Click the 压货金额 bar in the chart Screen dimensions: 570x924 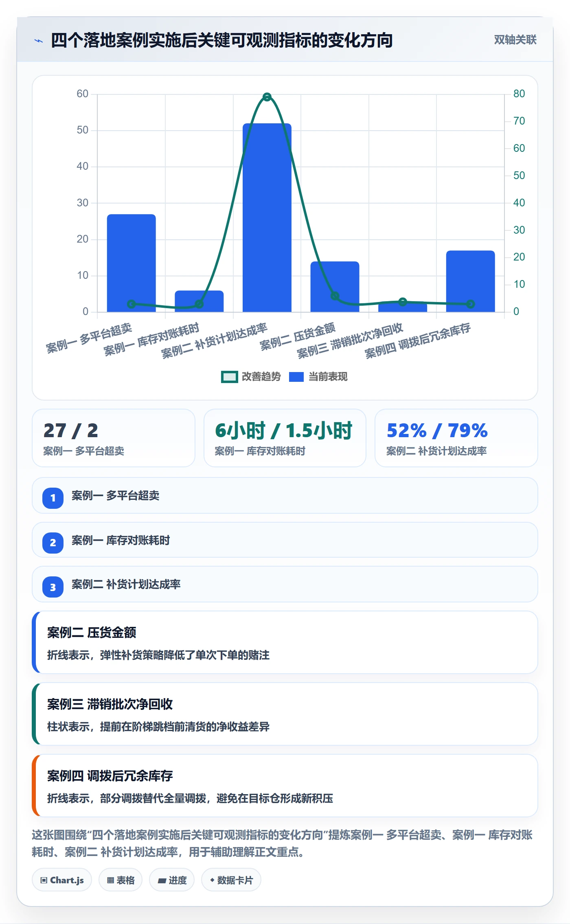(335, 287)
